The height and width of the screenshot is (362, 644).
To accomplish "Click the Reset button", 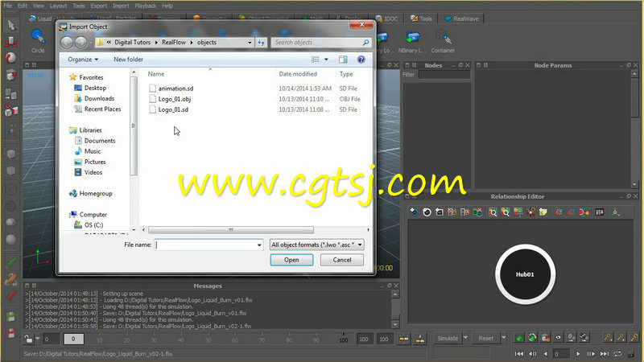I will click(x=486, y=338).
